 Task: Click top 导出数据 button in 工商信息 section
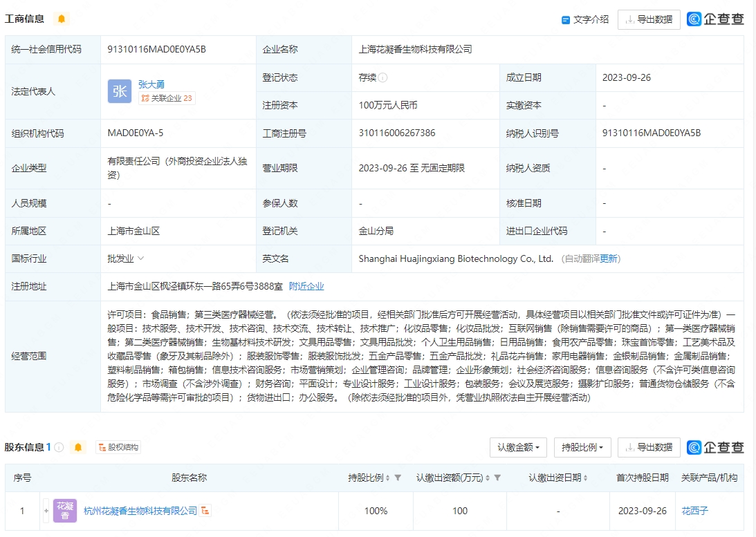(649, 20)
